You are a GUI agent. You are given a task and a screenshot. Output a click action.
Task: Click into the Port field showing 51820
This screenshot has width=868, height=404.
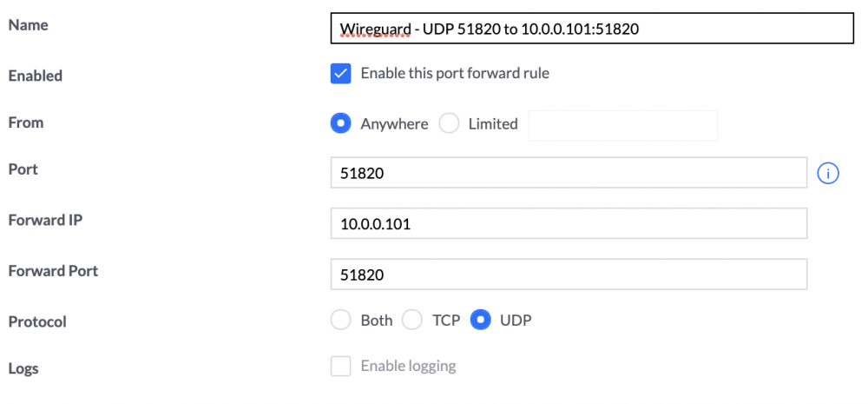(x=569, y=173)
